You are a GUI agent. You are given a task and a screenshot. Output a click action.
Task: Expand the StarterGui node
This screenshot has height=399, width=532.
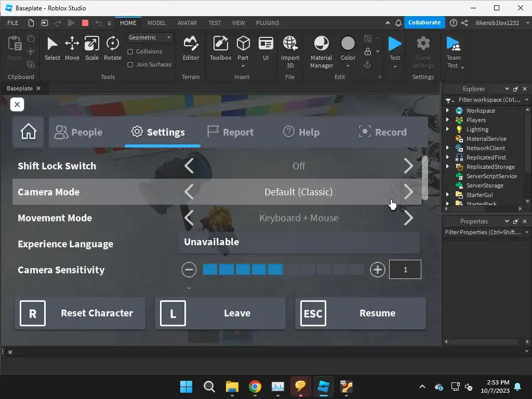click(x=447, y=194)
